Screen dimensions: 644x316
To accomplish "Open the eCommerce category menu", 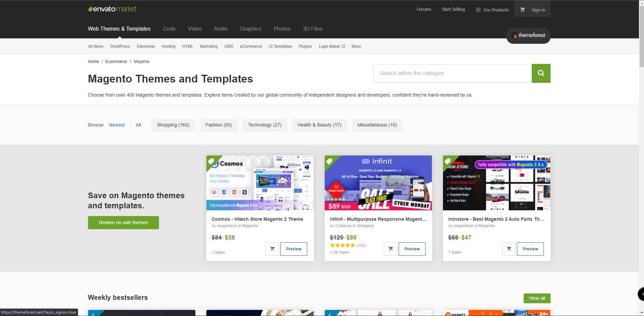I will pos(251,46).
